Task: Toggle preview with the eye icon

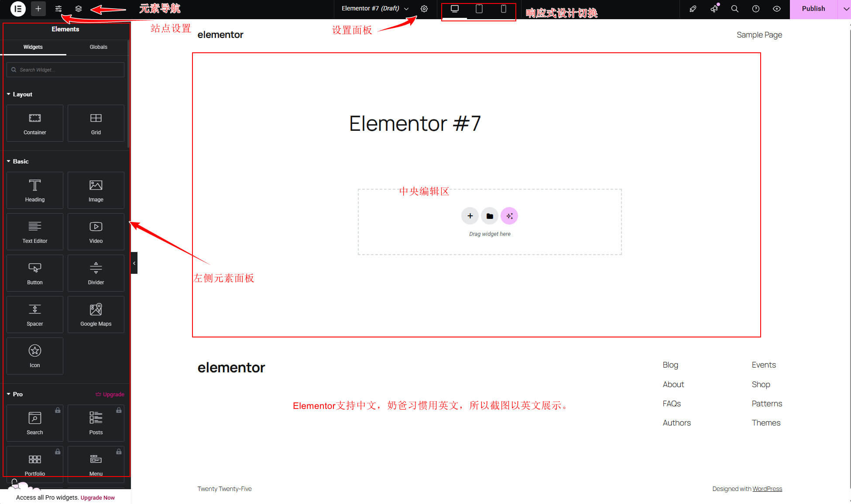Action: point(776,9)
